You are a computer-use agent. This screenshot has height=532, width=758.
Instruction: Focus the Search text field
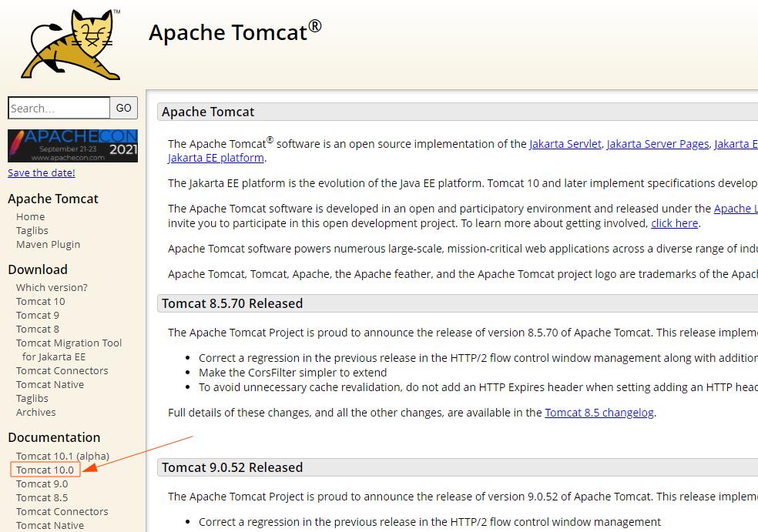(59, 108)
